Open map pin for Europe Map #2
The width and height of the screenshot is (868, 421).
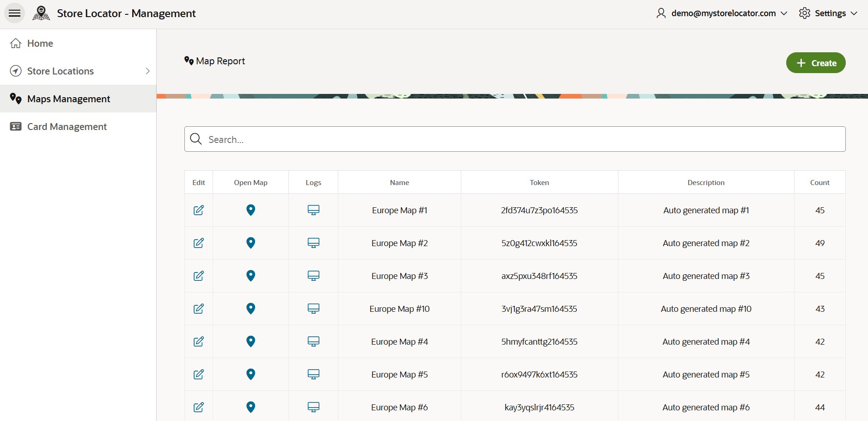click(251, 243)
